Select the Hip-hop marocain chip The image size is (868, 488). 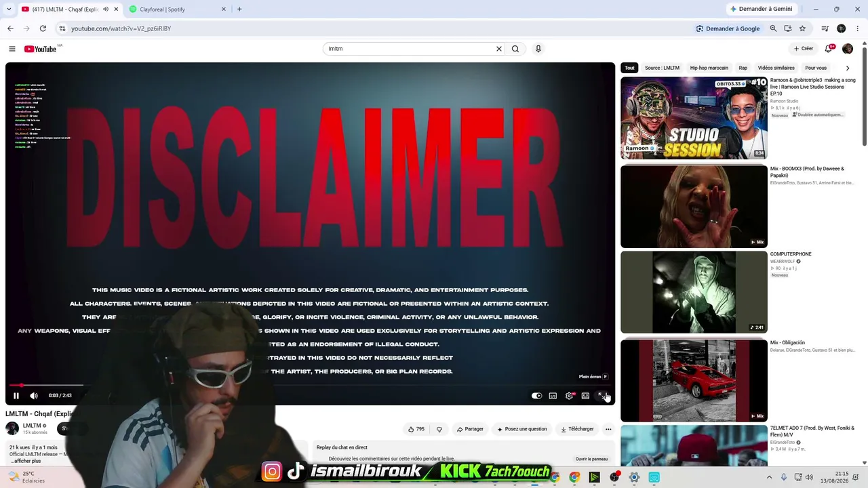pos(709,68)
